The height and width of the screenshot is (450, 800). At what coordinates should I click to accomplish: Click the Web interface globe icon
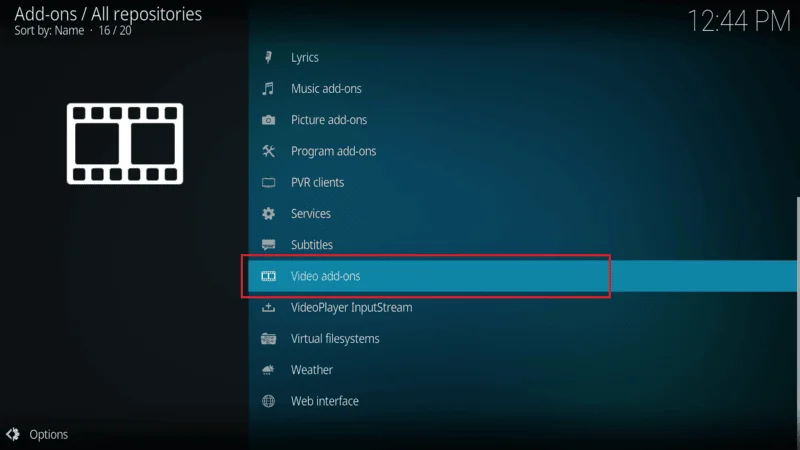(268, 401)
